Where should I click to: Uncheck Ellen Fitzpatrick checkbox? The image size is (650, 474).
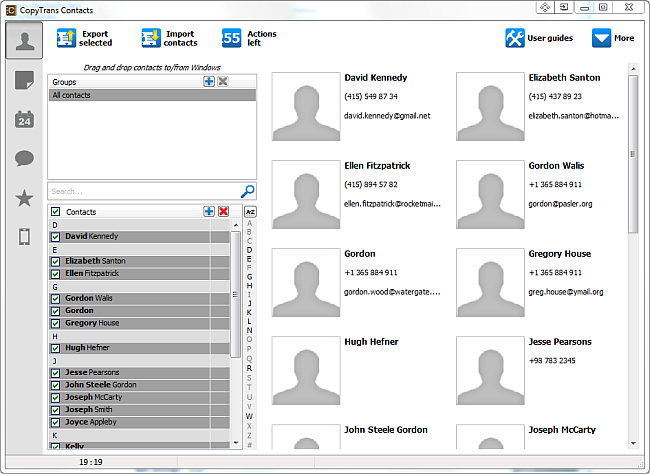[x=55, y=274]
